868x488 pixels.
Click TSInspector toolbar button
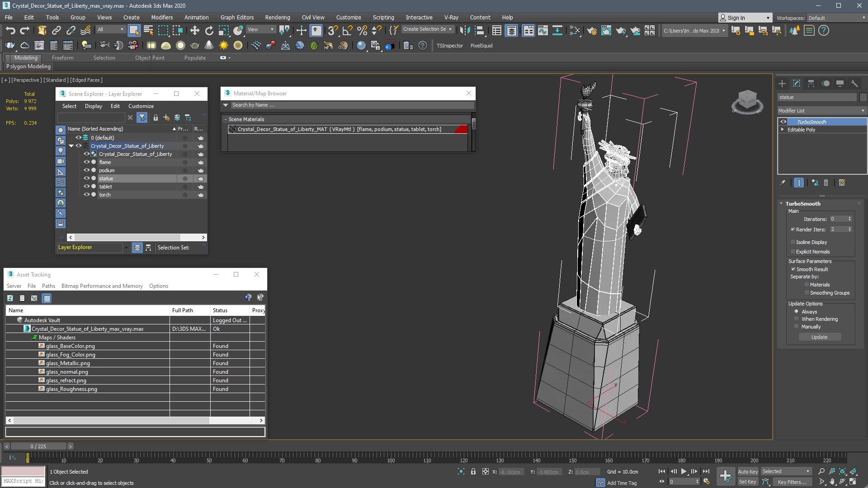[450, 46]
